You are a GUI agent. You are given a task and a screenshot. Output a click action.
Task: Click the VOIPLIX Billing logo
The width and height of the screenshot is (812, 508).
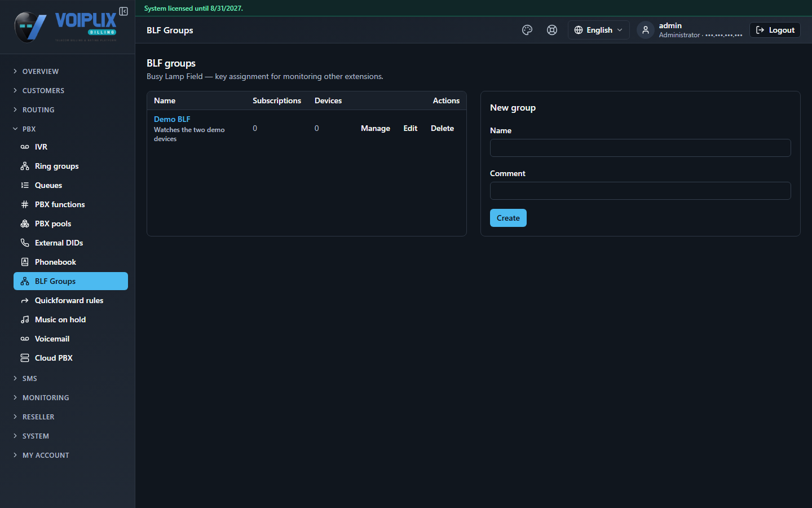65,27
